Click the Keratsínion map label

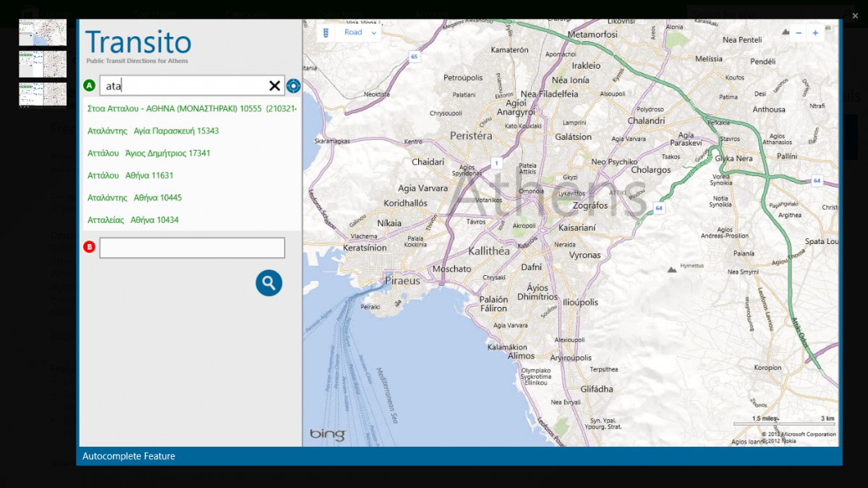tap(365, 248)
